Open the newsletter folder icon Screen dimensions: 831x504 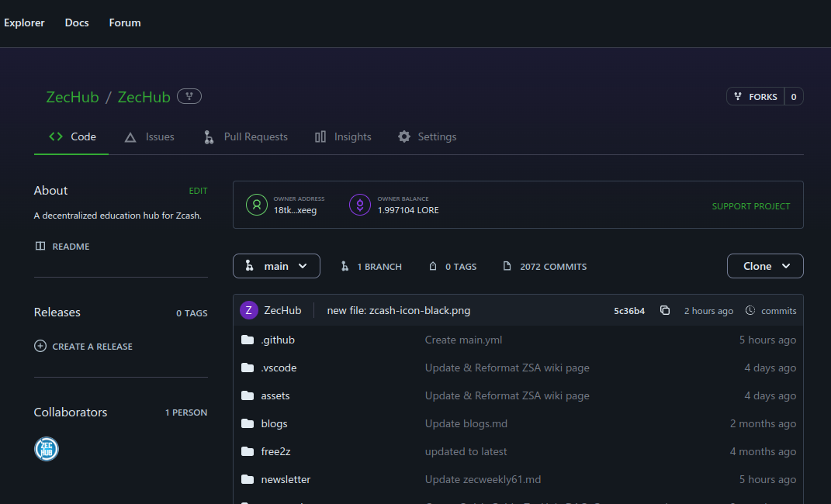[x=248, y=479]
